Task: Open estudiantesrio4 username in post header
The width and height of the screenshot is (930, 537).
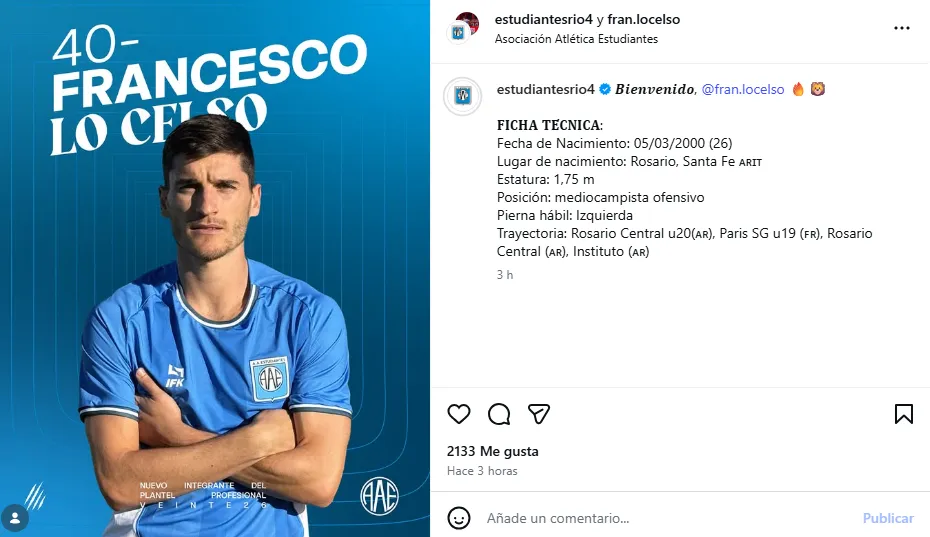Action: [543, 19]
